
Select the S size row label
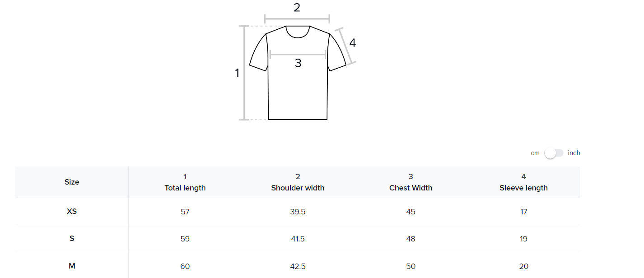tap(72, 238)
